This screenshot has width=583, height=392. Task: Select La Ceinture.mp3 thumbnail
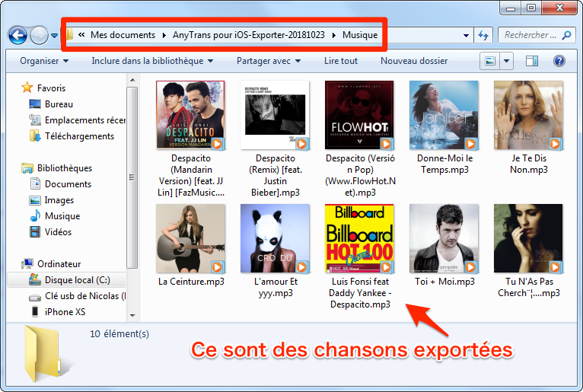tap(191, 238)
